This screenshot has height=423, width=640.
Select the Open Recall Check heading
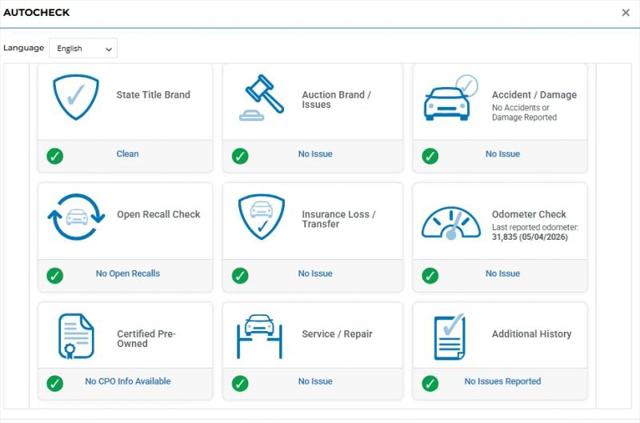coord(158,214)
